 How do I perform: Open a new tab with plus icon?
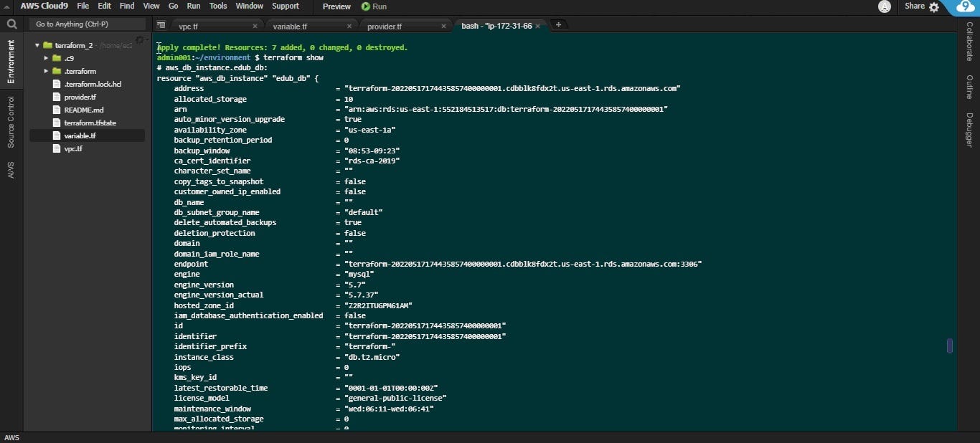558,25
